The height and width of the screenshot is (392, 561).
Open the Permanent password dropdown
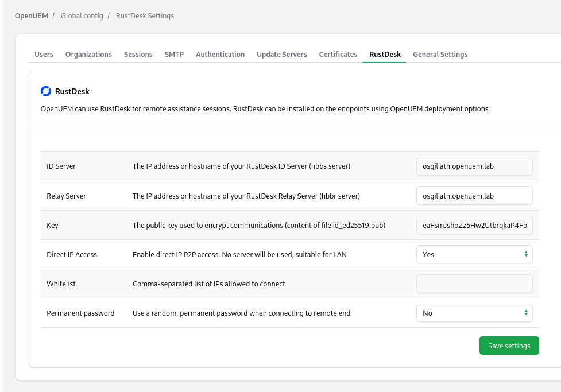tap(474, 313)
